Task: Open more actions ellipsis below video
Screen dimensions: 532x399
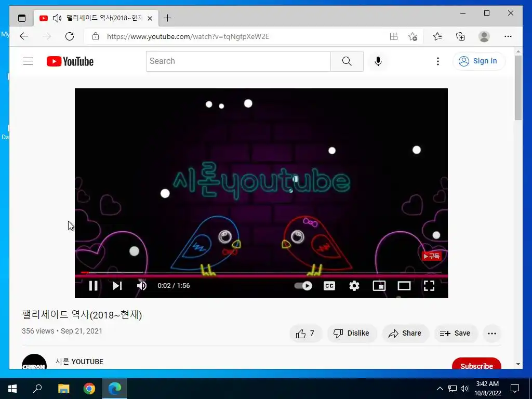Action: tap(492, 333)
